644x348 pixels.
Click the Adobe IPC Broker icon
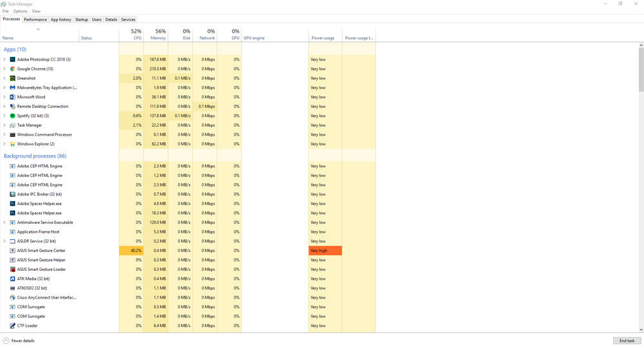pos(12,194)
